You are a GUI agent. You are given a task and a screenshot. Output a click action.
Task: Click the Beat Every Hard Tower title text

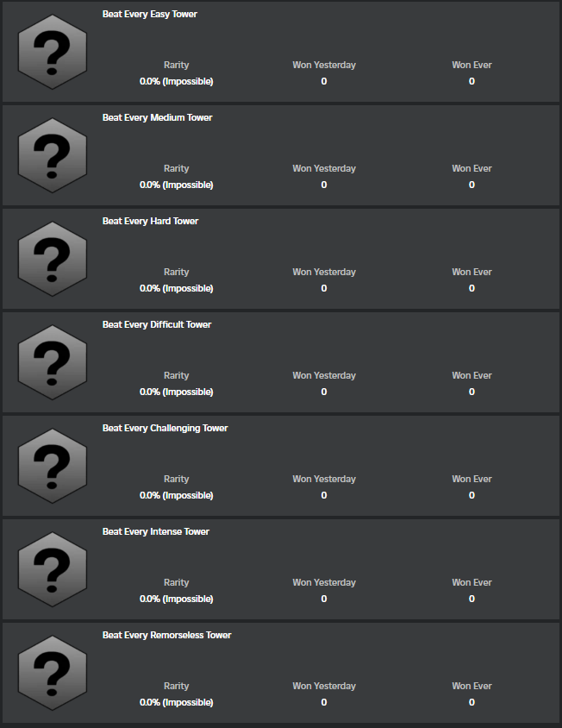[150, 221]
